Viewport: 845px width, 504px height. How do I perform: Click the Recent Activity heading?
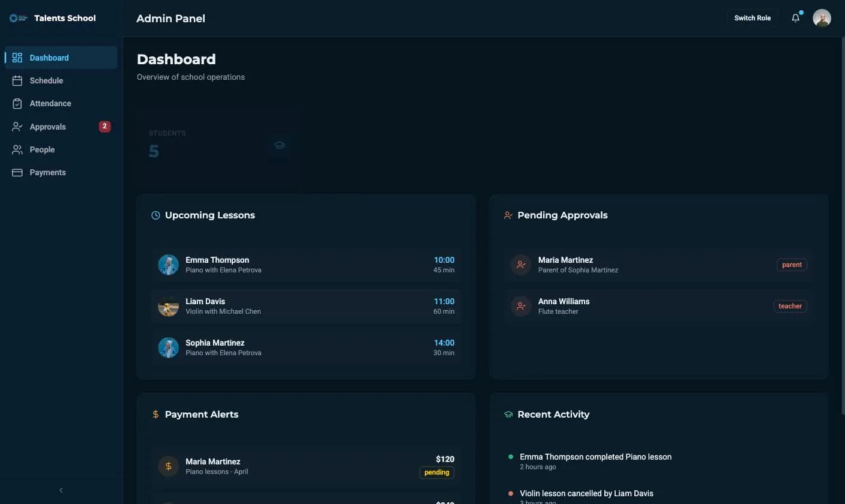click(x=553, y=415)
